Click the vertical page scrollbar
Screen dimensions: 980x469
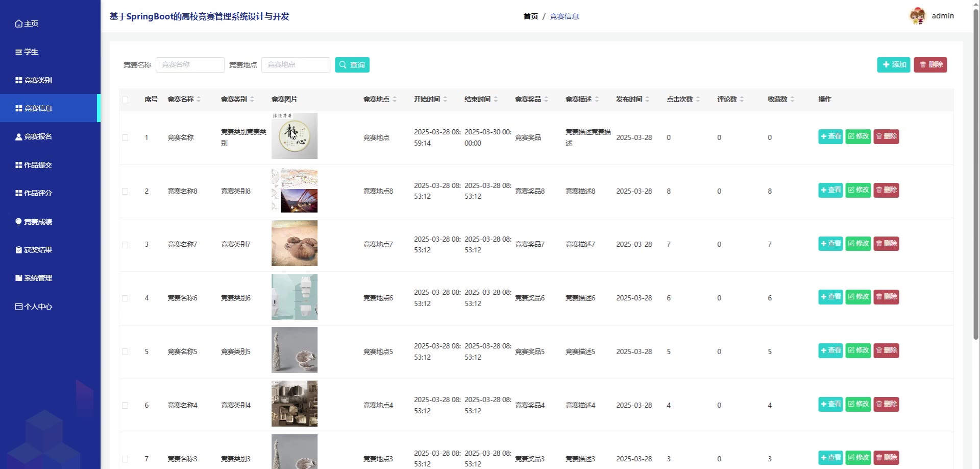pos(976,174)
